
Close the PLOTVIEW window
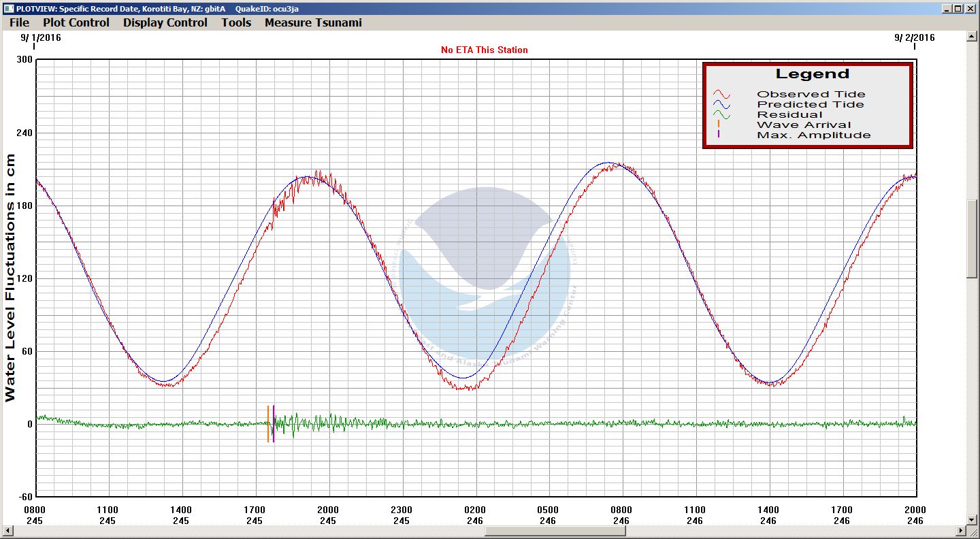pyautogui.click(x=970, y=8)
